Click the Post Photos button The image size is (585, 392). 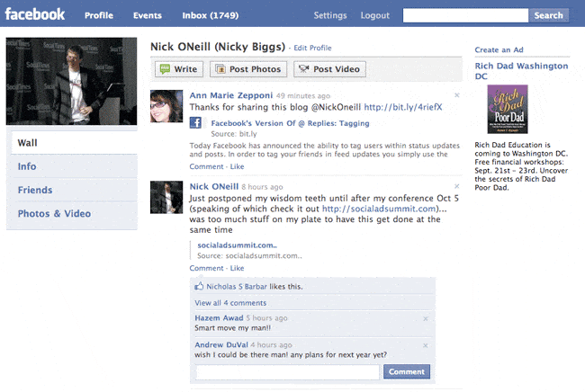(x=248, y=69)
